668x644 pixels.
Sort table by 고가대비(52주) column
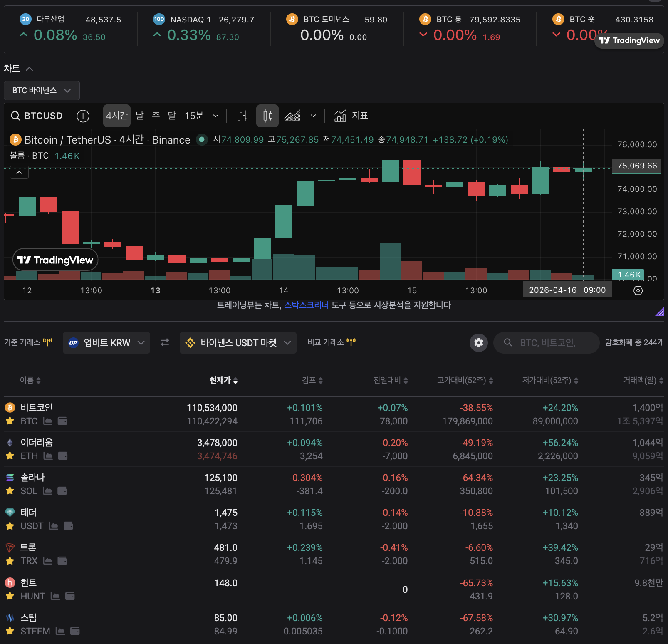pyautogui.click(x=465, y=380)
